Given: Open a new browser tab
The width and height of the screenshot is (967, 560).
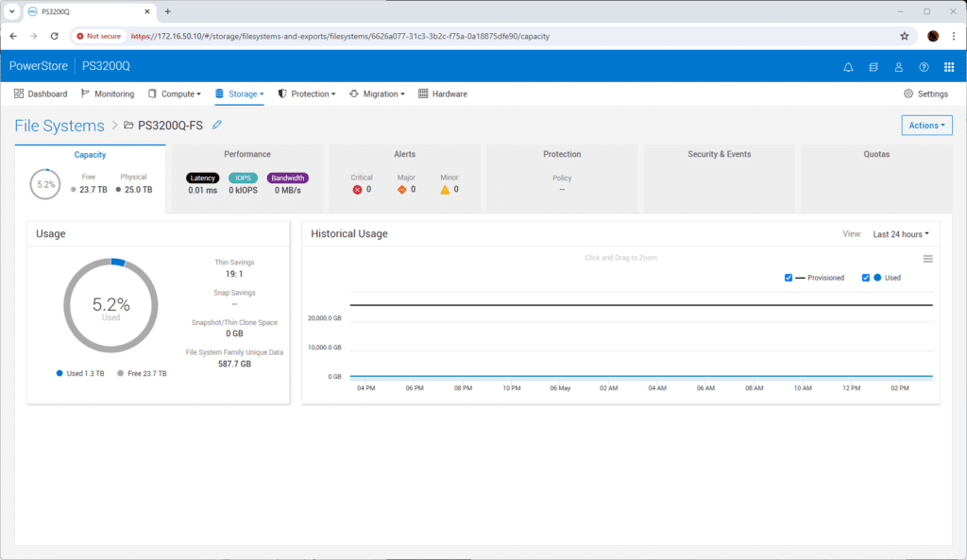Looking at the screenshot, I should click(168, 11).
